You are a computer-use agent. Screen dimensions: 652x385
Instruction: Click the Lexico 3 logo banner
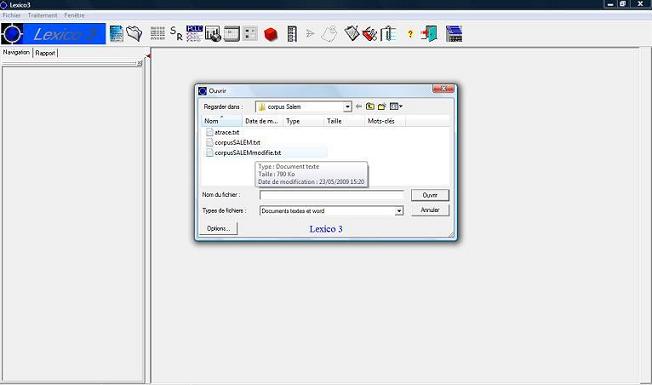53,34
